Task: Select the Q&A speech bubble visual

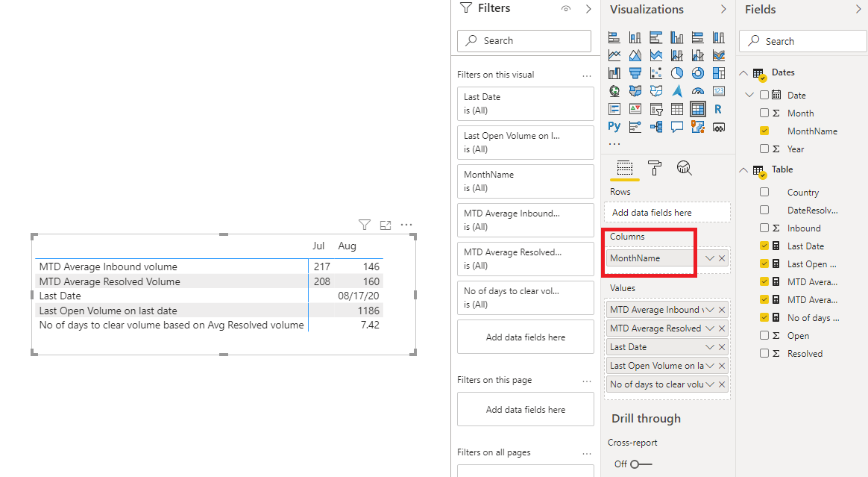Action: pos(677,127)
